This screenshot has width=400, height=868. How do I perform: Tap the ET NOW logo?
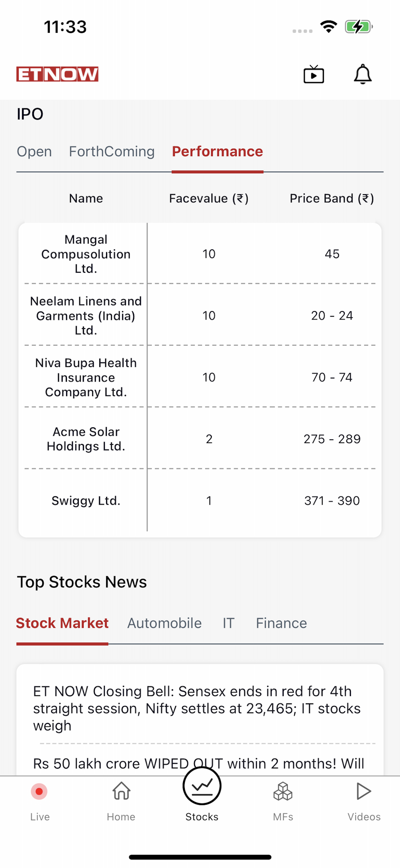57,74
